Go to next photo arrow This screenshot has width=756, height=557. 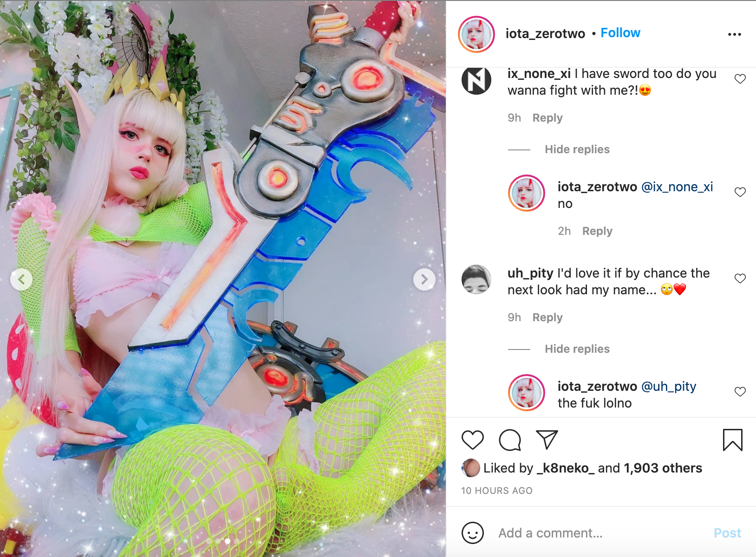click(424, 279)
